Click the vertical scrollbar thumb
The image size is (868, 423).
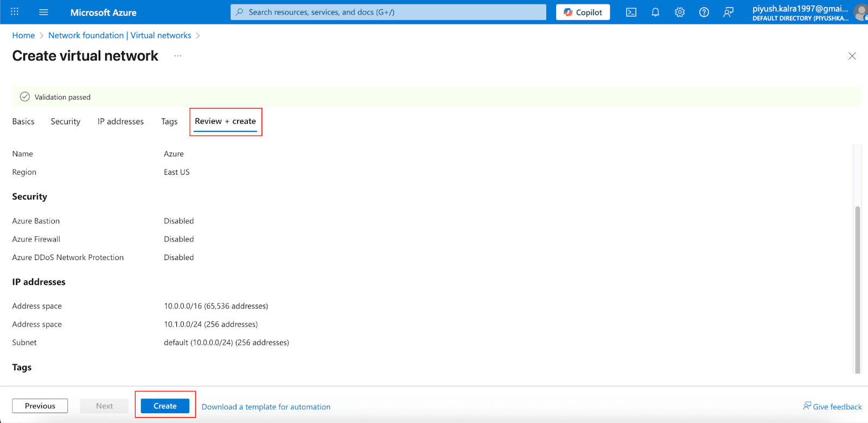click(x=858, y=289)
